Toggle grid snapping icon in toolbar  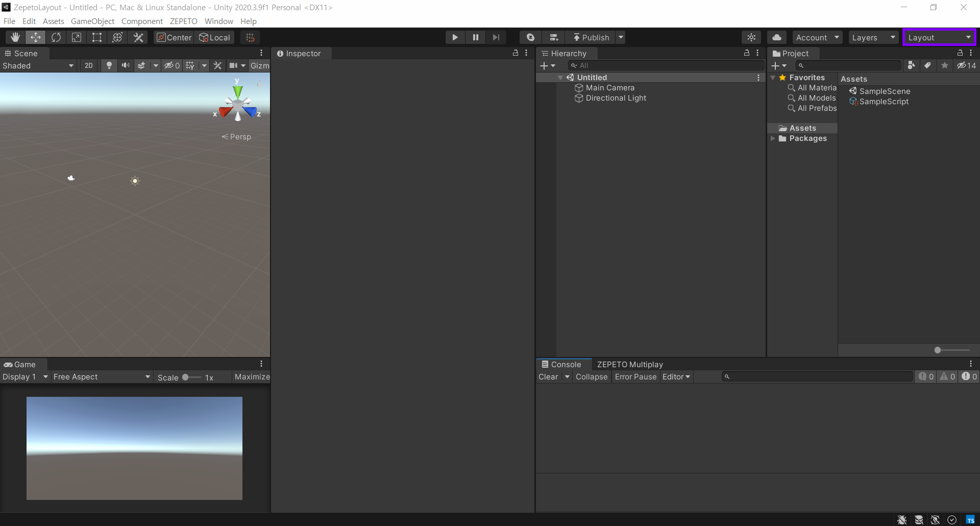pos(250,37)
